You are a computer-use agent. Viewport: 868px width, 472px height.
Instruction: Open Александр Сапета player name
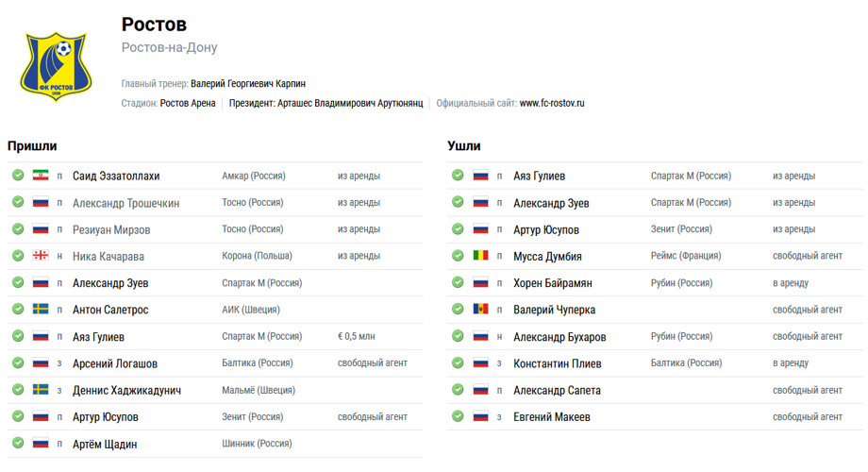[557, 390]
